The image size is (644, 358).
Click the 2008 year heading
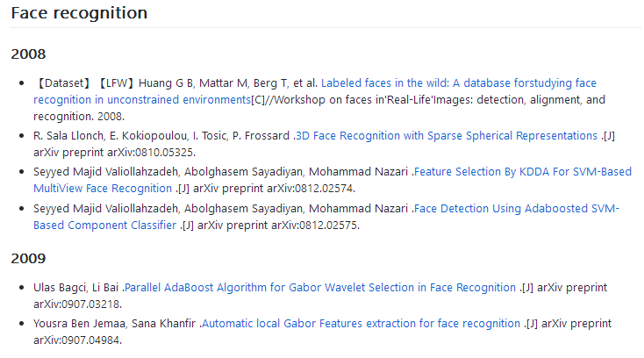[x=28, y=54]
